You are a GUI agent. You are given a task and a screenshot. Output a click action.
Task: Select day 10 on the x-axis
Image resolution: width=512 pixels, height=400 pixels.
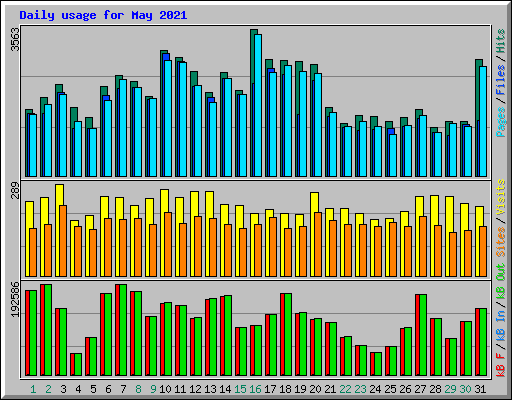165,389
